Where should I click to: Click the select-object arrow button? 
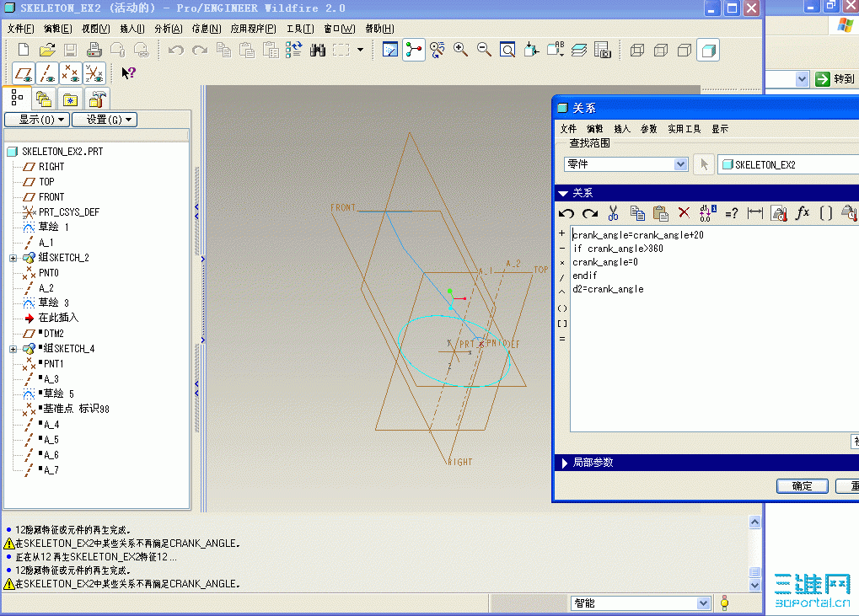tap(704, 164)
